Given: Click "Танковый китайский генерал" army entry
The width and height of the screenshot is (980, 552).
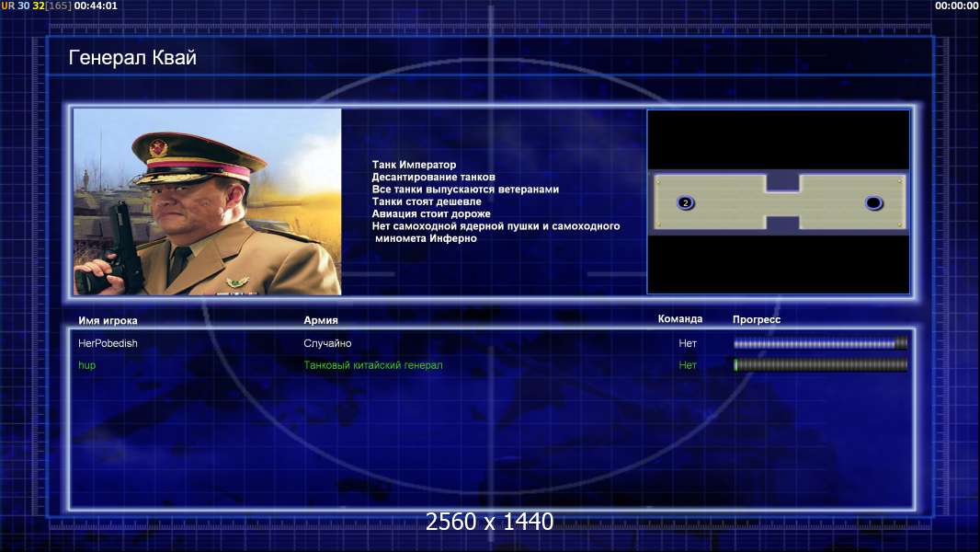Looking at the screenshot, I should tap(373, 365).
